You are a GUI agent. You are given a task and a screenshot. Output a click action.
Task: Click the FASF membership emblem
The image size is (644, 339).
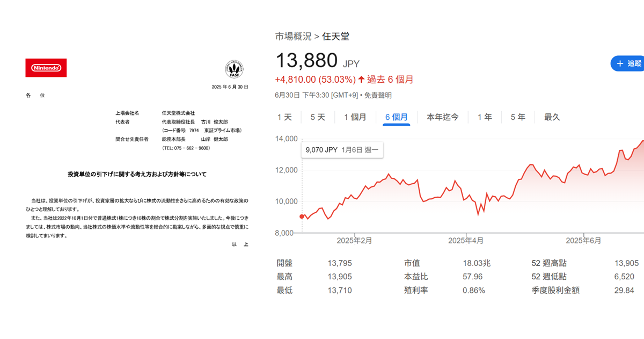[234, 69]
